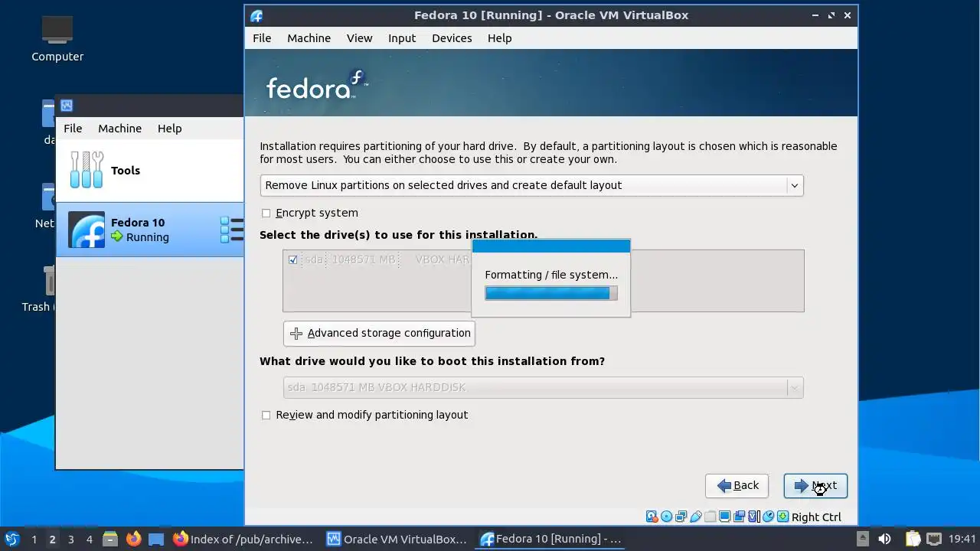Switch to workspace 3
The width and height of the screenshot is (980, 551).
tap(70, 540)
